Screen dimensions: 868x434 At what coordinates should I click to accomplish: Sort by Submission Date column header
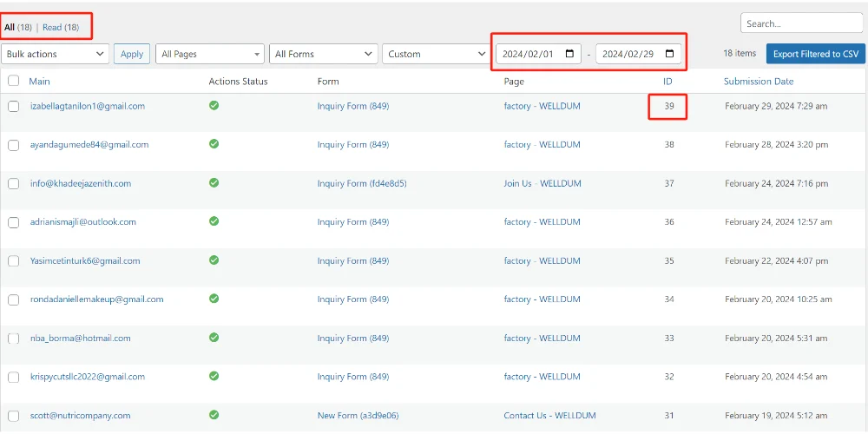click(759, 82)
